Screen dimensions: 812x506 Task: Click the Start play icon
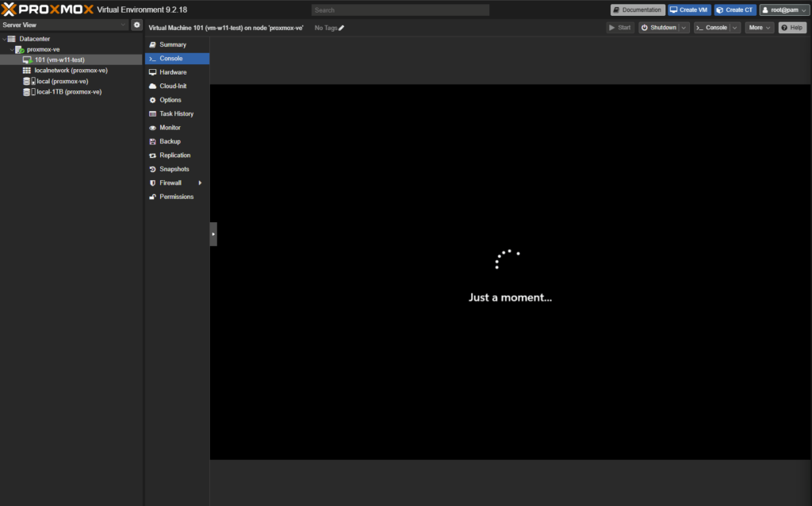click(612, 28)
